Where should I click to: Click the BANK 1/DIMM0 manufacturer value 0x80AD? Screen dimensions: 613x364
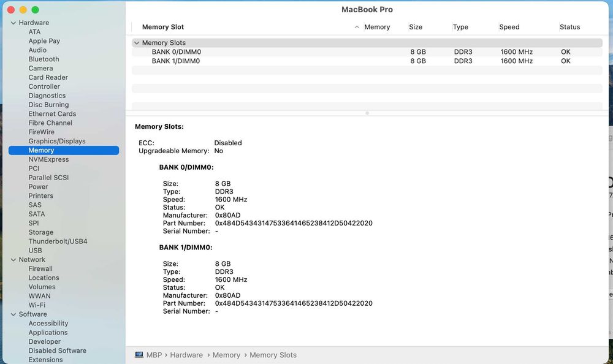[227, 295]
